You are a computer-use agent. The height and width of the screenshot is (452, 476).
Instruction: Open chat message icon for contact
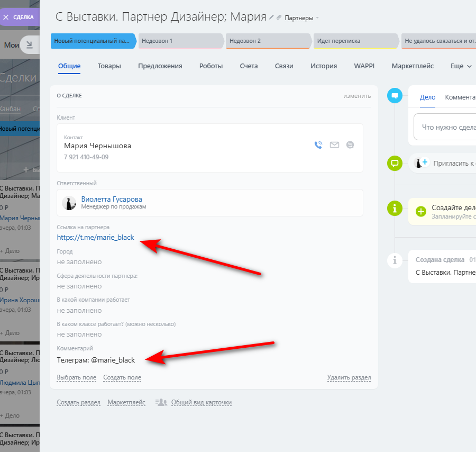point(350,145)
